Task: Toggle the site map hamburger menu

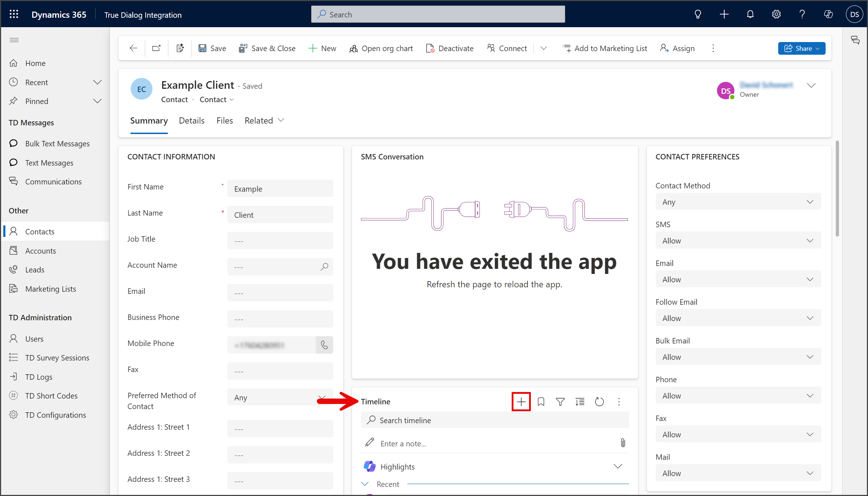Action: click(x=14, y=40)
